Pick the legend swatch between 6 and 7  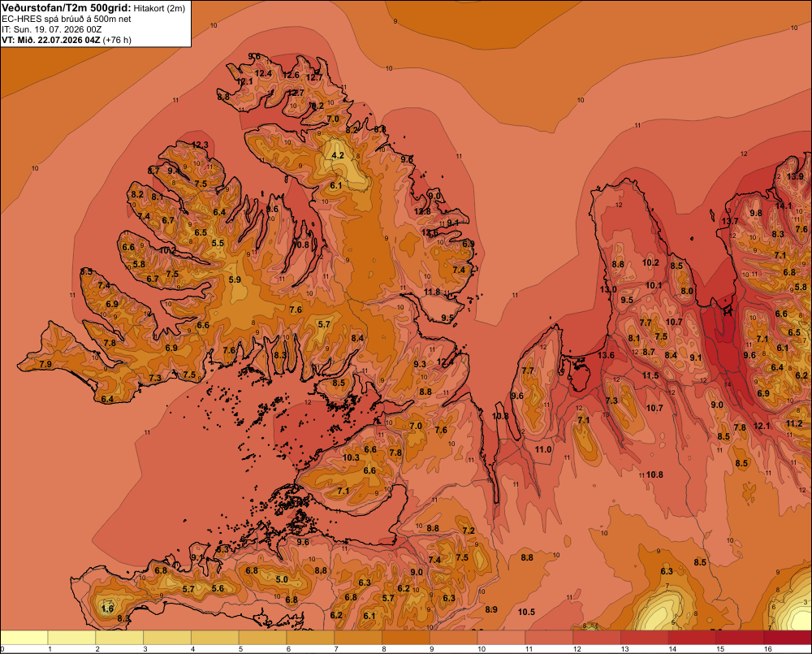311,638
